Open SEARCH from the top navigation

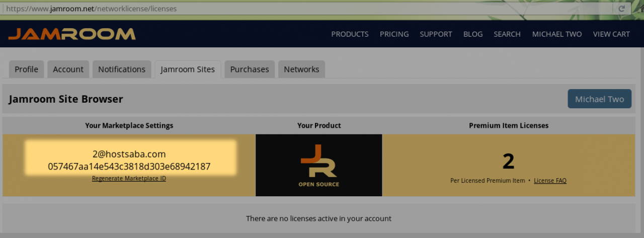click(507, 34)
